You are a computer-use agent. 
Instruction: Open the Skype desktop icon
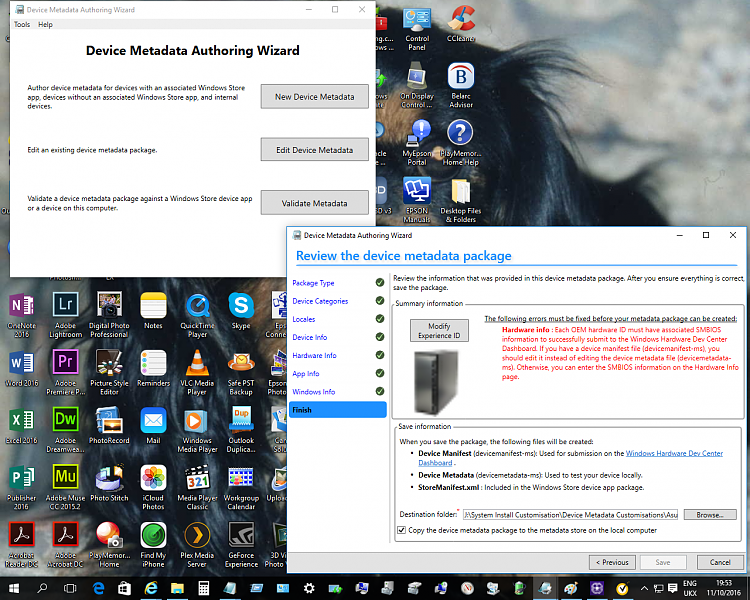[241, 311]
